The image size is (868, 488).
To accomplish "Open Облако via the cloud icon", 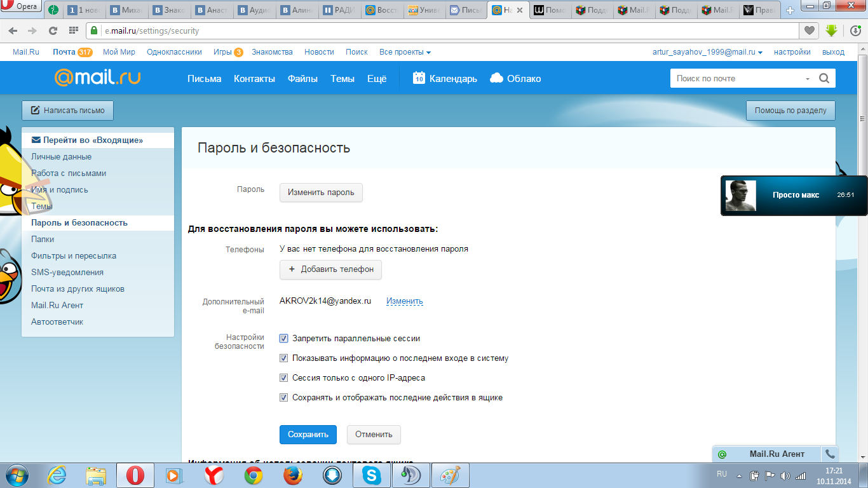I will tap(497, 78).
